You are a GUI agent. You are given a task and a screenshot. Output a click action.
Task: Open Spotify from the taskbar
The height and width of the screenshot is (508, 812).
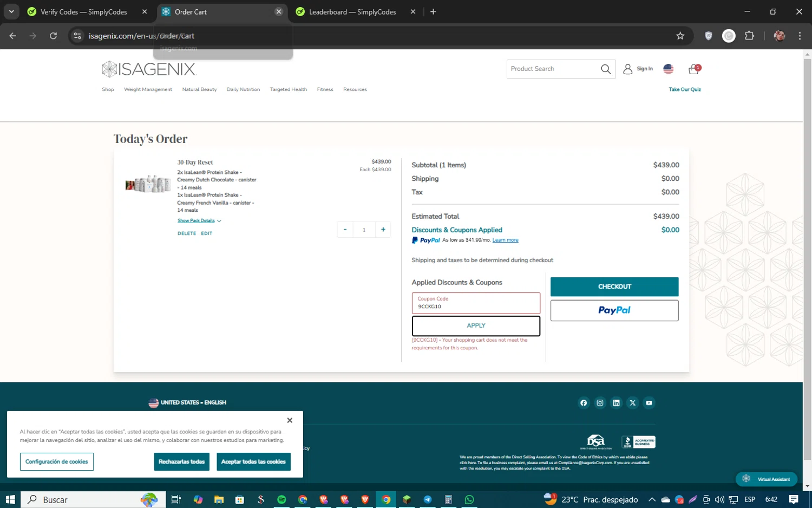[281, 500]
